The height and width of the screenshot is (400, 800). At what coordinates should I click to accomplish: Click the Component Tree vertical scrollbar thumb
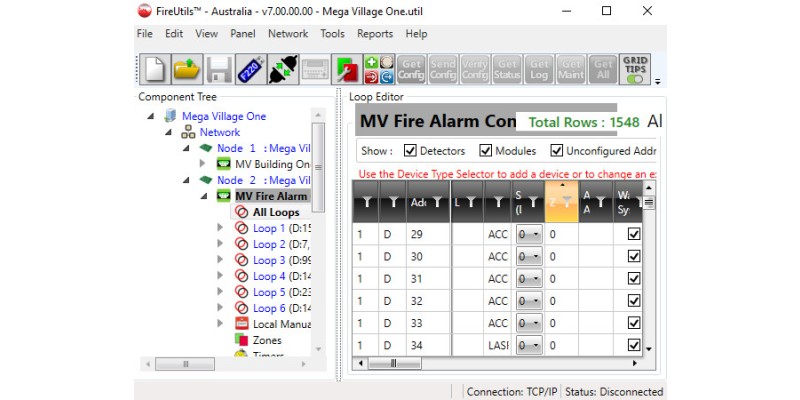(x=318, y=167)
